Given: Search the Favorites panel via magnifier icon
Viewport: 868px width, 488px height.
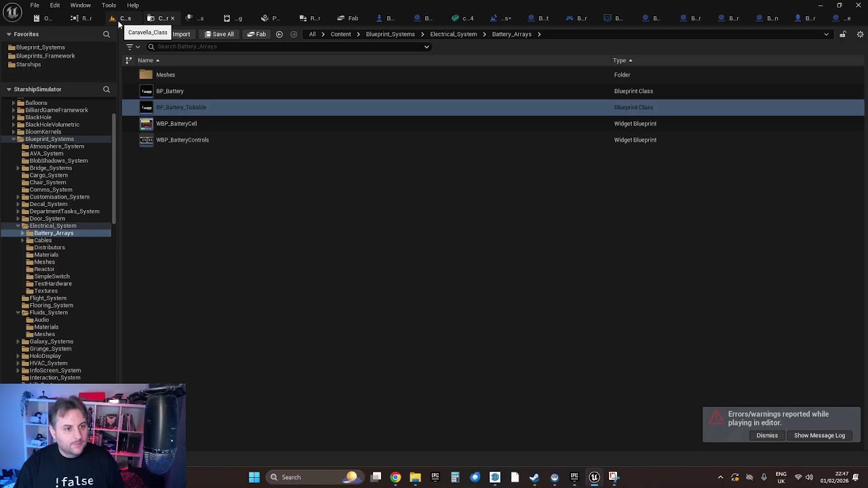Looking at the screenshot, I should (x=106, y=34).
